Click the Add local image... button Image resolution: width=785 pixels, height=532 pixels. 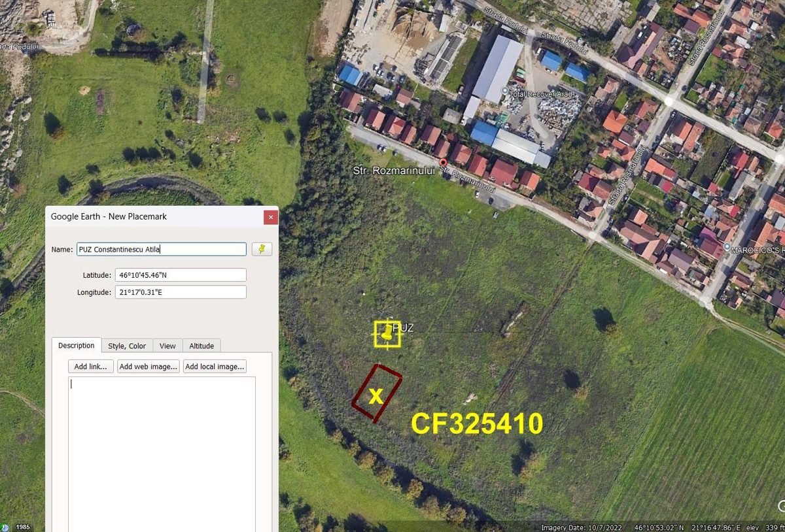pyautogui.click(x=215, y=367)
